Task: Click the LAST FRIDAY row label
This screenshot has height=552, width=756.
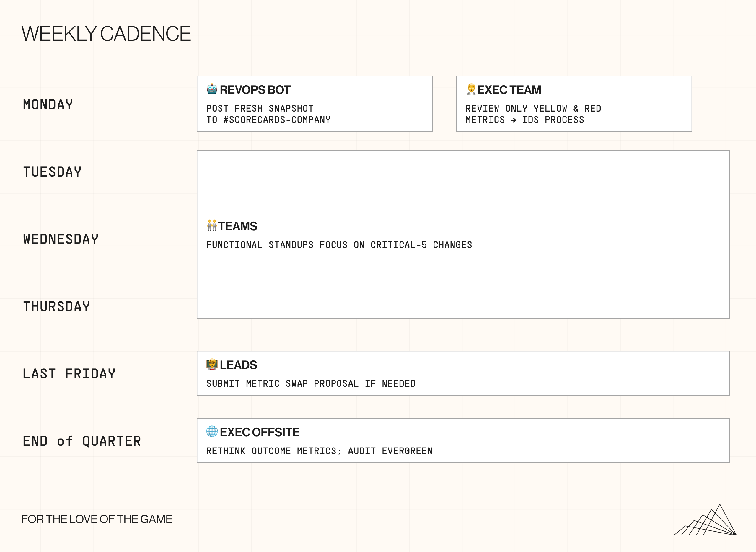Action: click(69, 374)
